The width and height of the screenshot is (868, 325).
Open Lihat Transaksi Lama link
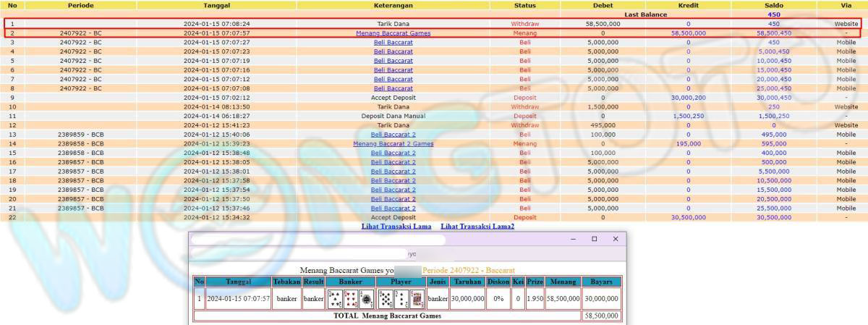point(396,227)
